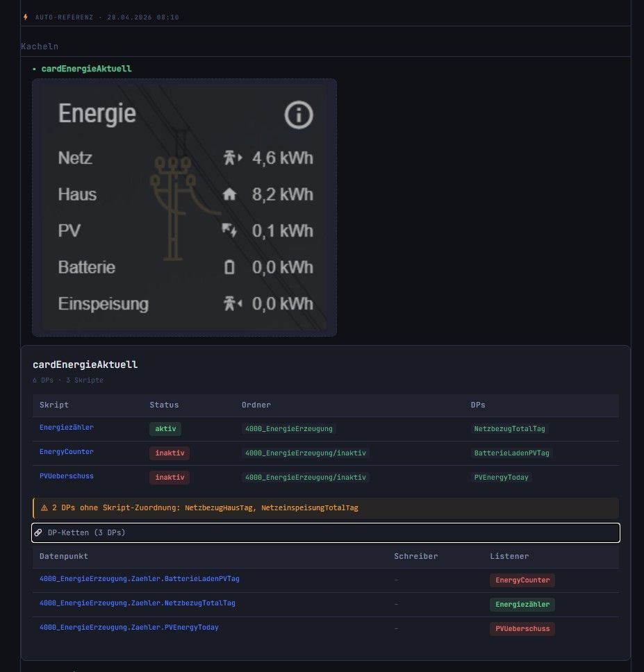Open datapoint Zaehler.NetzbezugTotalTag link
This screenshot has width=644, height=672.
137,603
